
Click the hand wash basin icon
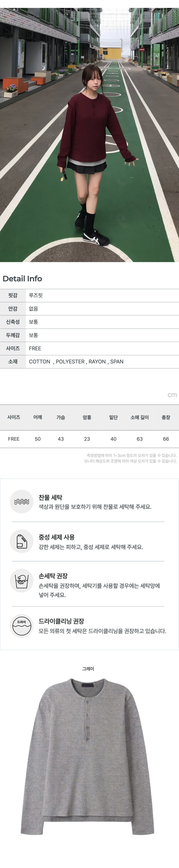(21, 581)
